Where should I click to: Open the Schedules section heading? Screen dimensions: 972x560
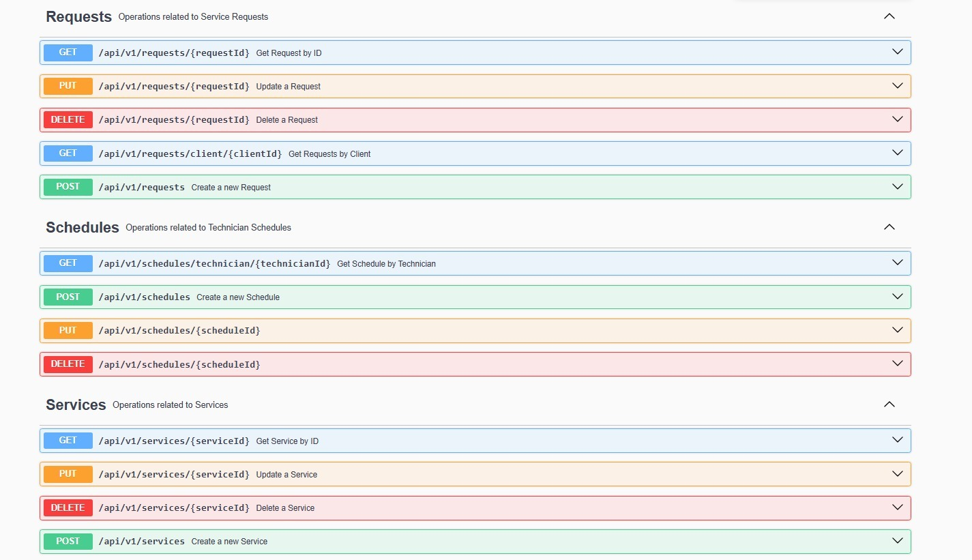click(83, 228)
